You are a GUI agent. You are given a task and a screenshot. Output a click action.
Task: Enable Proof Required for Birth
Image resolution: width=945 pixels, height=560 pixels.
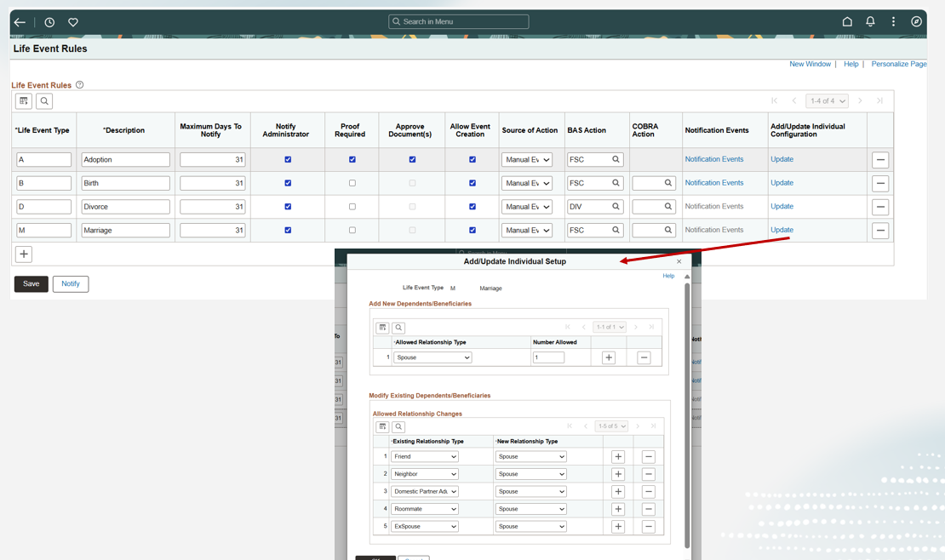(x=352, y=183)
